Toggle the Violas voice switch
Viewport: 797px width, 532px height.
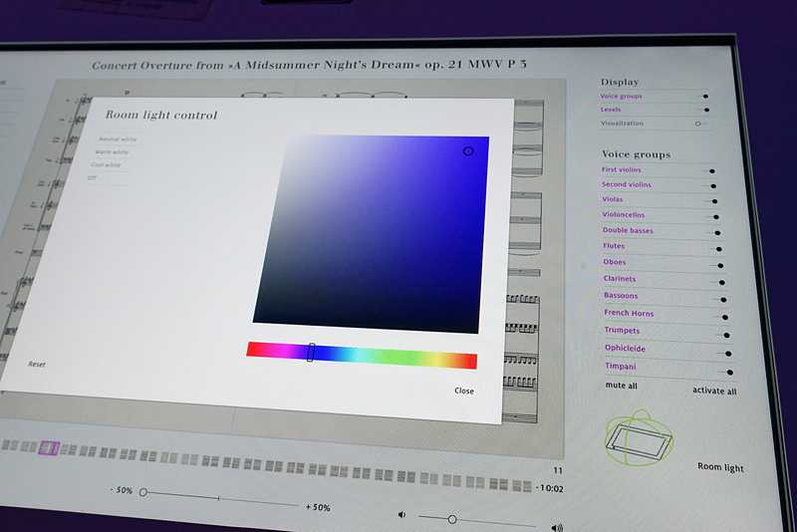712,201
